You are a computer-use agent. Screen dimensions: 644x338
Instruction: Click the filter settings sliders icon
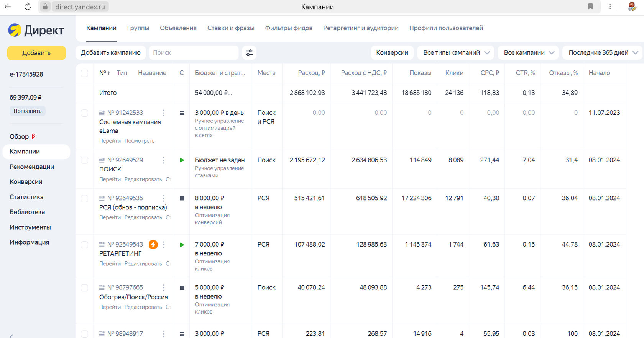coord(249,53)
